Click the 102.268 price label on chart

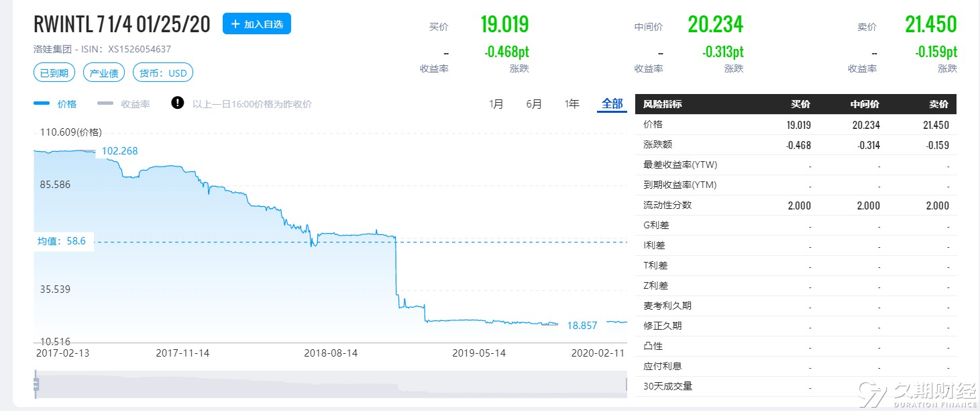(x=119, y=150)
